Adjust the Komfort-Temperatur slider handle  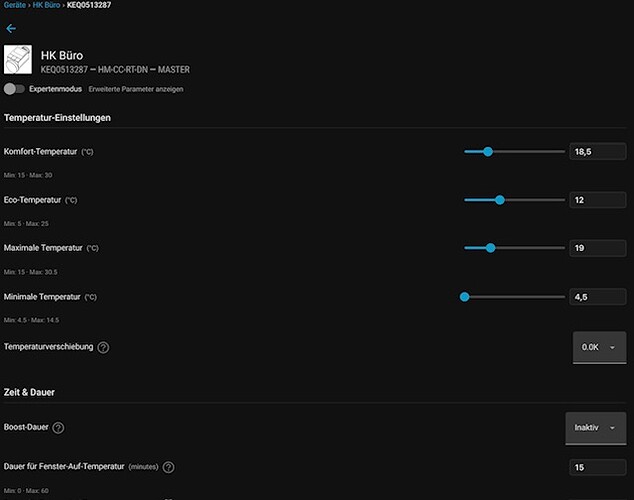tap(488, 152)
